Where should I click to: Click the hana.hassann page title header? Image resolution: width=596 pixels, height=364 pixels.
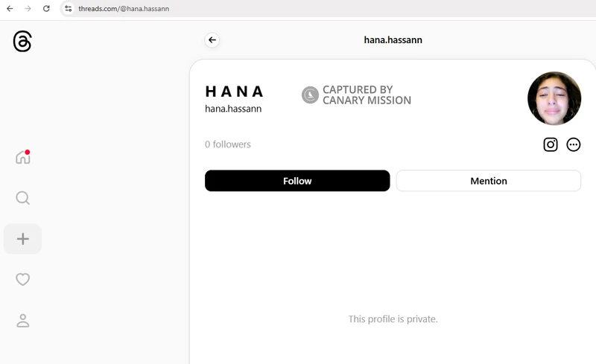pyautogui.click(x=393, y=40)
